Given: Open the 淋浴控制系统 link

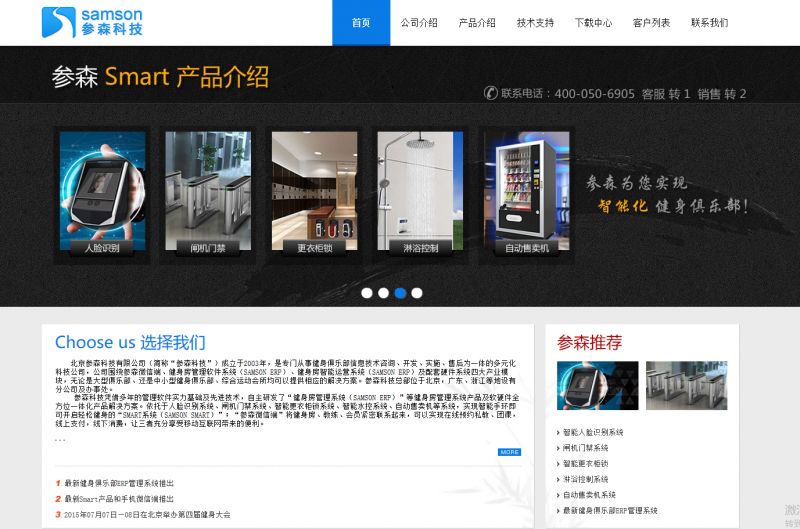Looking at the screenshot, I should click(x=585, y=480).
